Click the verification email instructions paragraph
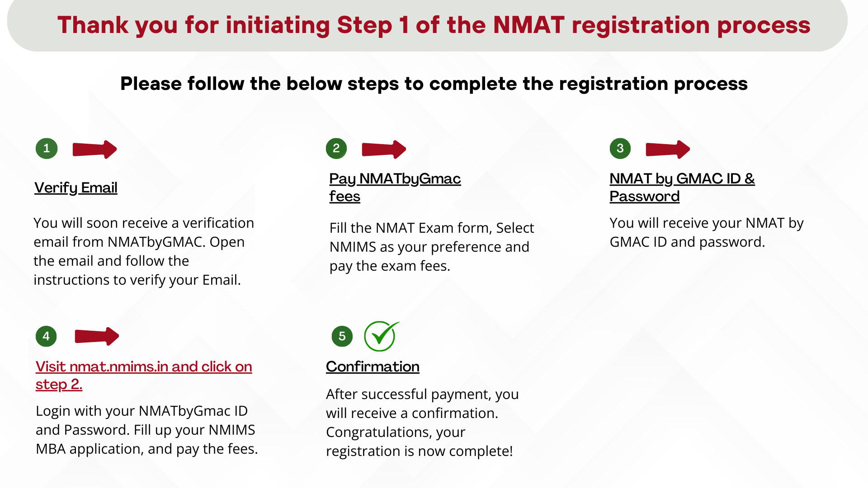Image resolution: width=868 pixels, height=488 pixels. coord(144,251)
